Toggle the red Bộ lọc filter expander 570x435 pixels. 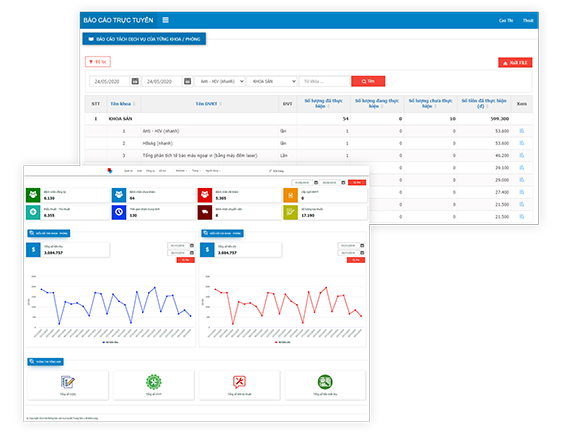point(98,62)
